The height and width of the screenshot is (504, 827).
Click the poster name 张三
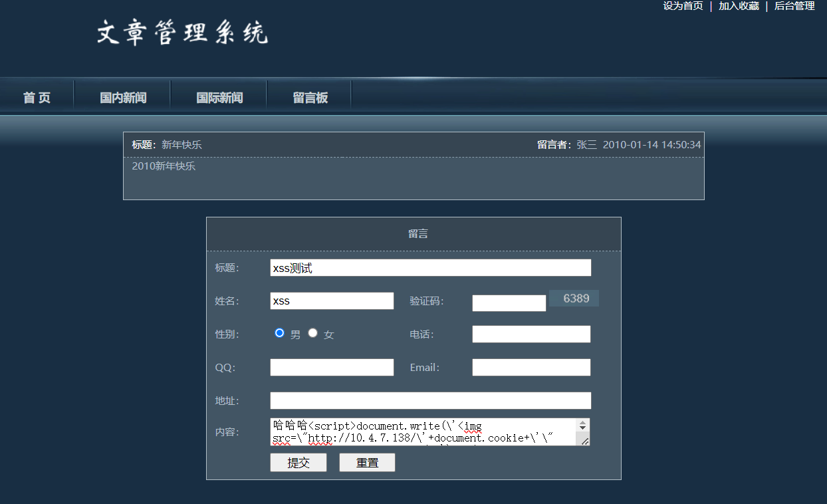[x=586, y=144]
